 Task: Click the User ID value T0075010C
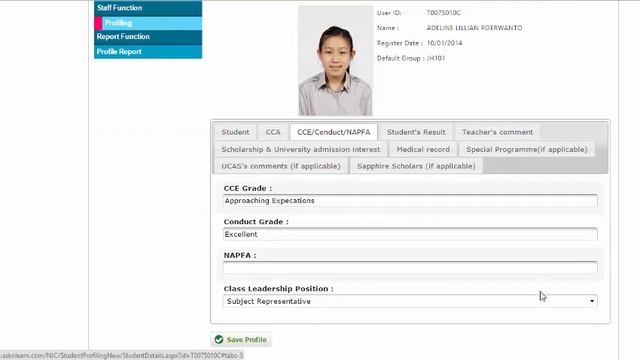tap(444, 13)
